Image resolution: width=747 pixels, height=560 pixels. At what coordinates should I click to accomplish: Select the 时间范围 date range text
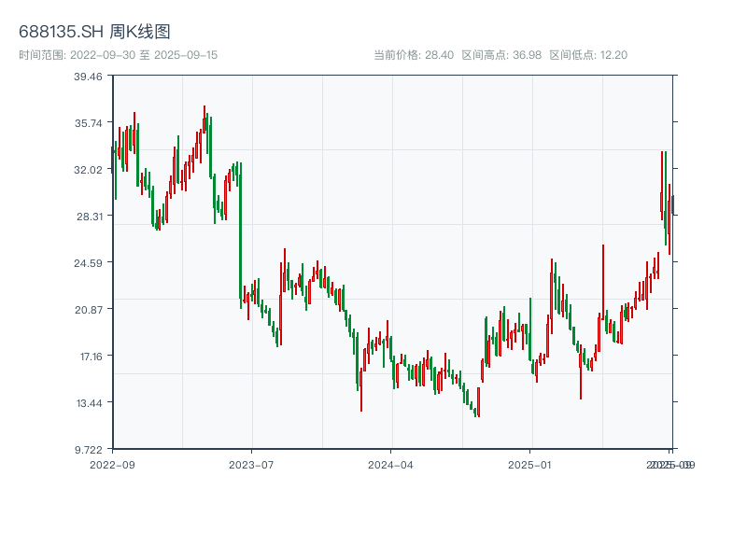[x=118, y=55]
